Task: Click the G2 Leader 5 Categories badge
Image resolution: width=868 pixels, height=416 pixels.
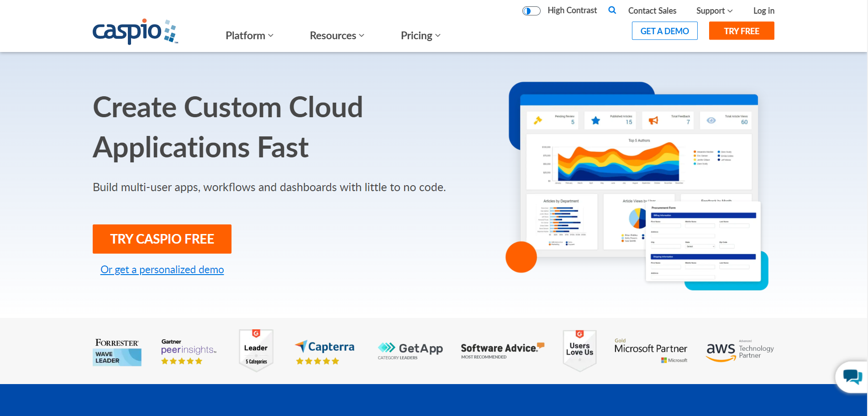Action: pos(256,350)
